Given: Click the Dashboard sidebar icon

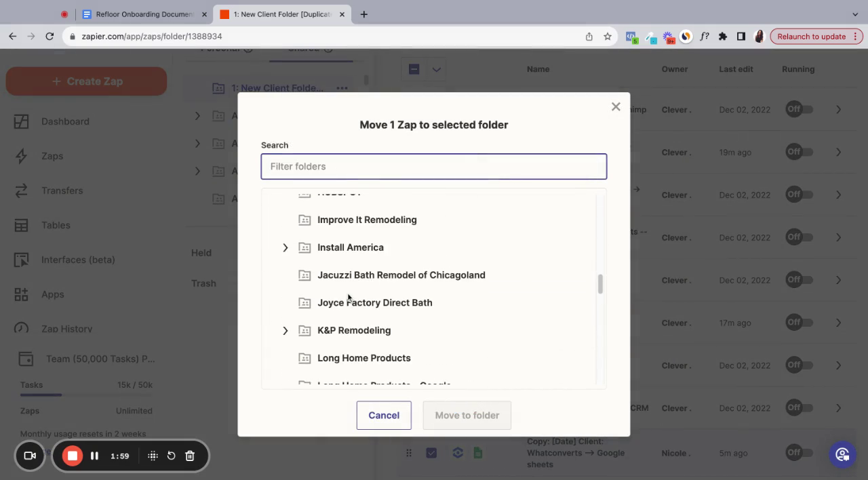Looking at the screenshot, I should coord(22,121).
